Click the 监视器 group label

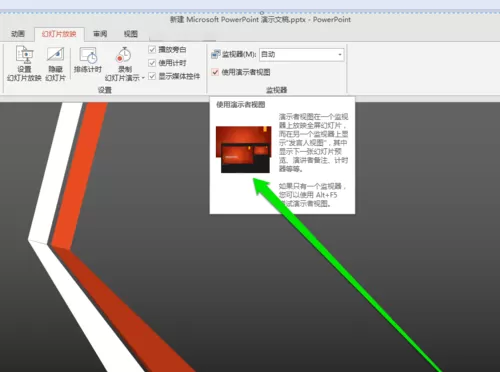(x=277, y=90)
